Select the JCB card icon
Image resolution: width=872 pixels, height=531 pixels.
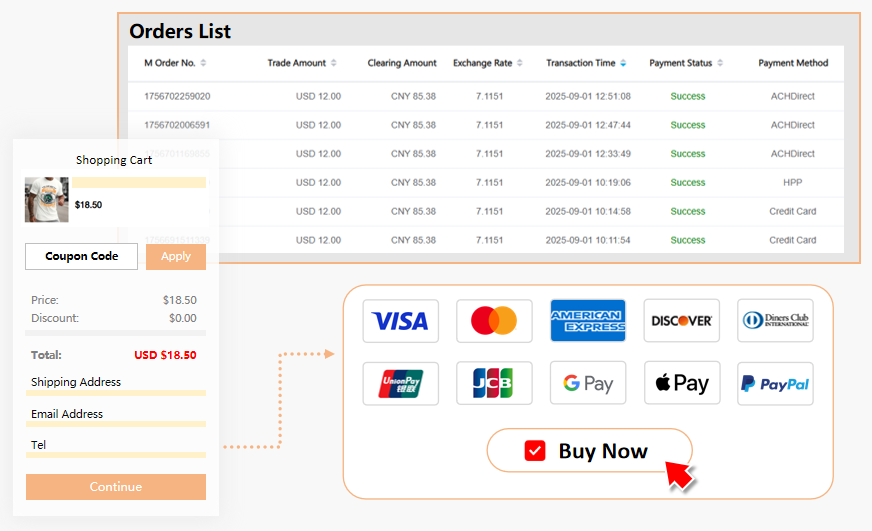point(494,383)
